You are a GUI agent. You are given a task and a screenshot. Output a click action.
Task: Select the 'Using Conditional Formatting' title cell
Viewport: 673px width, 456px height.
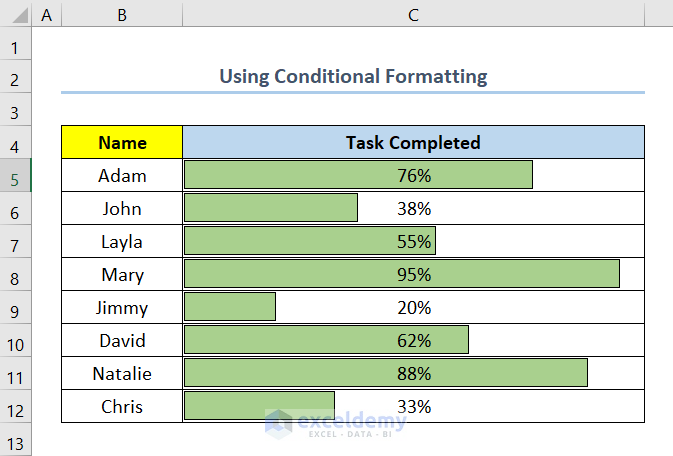(353, 76)
